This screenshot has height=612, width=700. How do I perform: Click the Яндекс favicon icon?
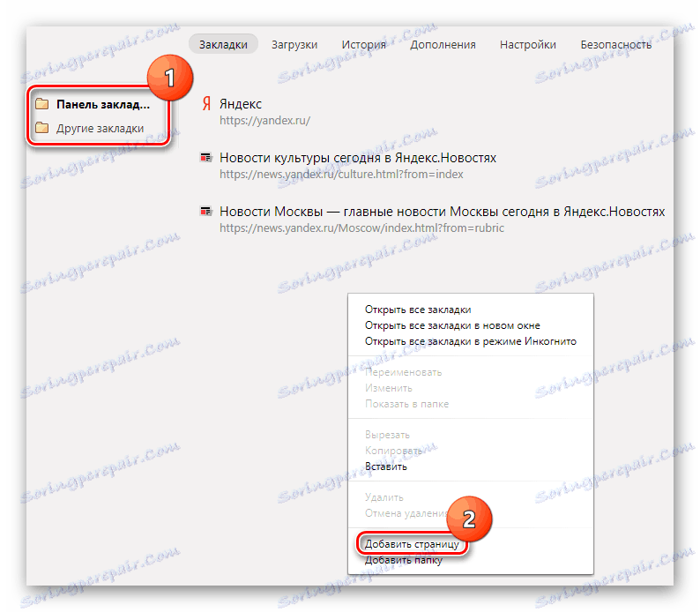coord(206,103)
